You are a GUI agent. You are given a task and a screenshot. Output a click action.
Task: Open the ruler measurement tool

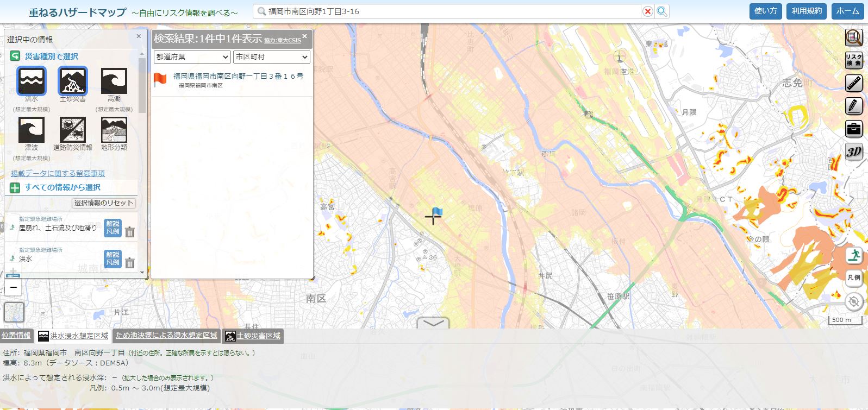(854, 83)
